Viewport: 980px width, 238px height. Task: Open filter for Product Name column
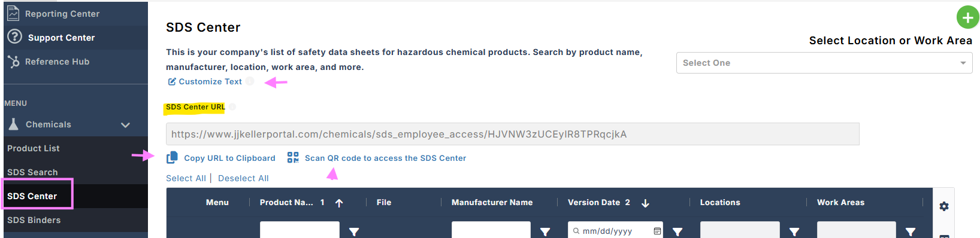click(x=354, y=231)
